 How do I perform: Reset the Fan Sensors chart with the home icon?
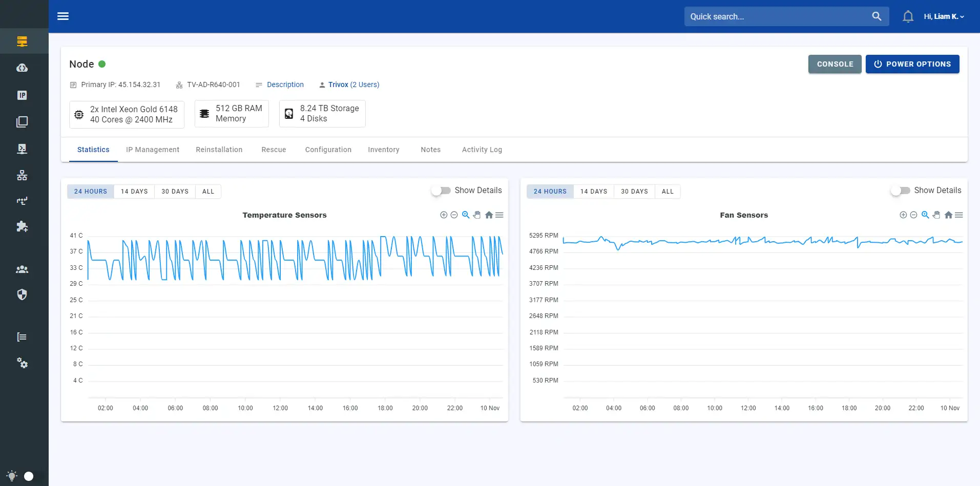point(948,215)
